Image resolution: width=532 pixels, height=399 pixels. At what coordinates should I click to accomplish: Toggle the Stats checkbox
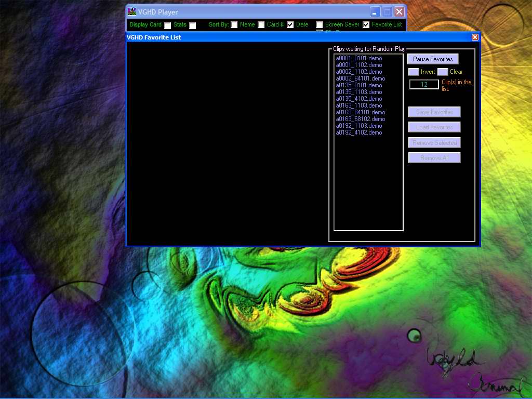193,25
